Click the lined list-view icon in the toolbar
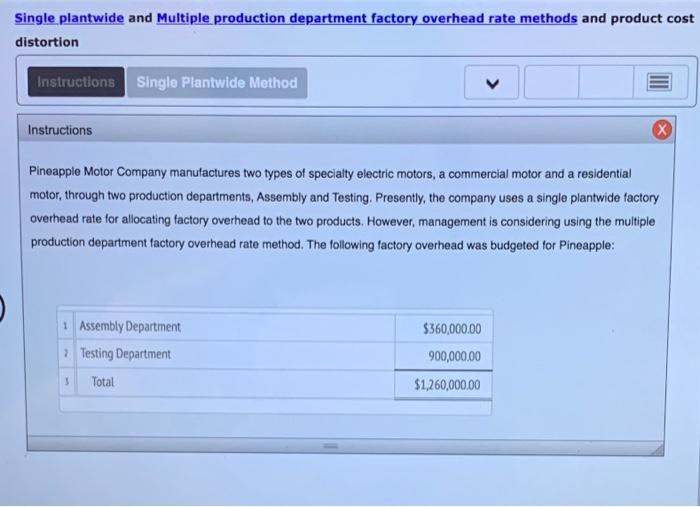This screenshot has width=700, height=507. click(659, 83)
